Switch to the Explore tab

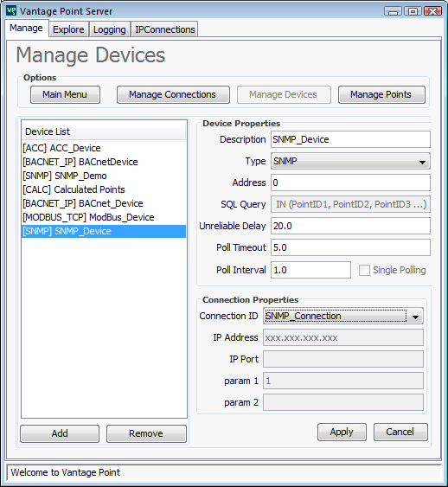coord(68,29)
